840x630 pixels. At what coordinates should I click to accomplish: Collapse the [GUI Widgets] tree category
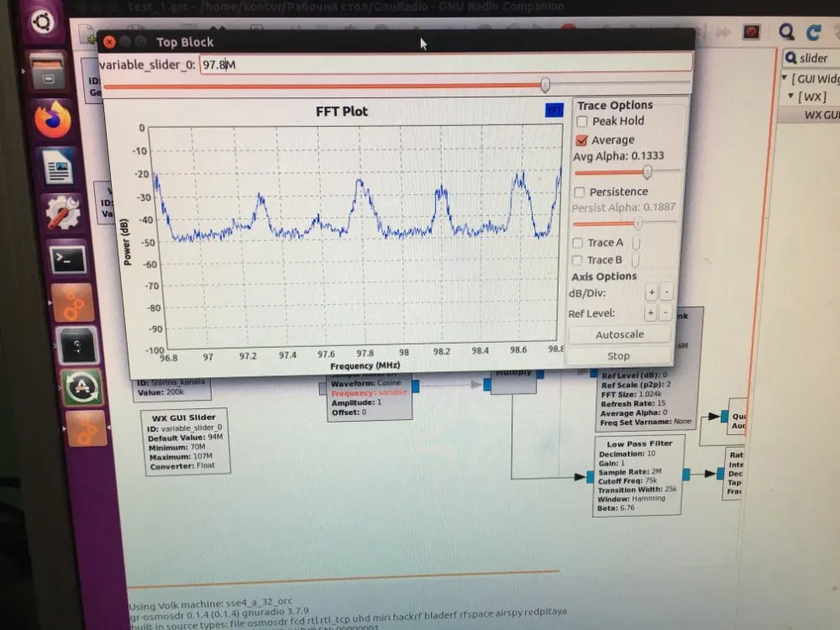point(785,78)
